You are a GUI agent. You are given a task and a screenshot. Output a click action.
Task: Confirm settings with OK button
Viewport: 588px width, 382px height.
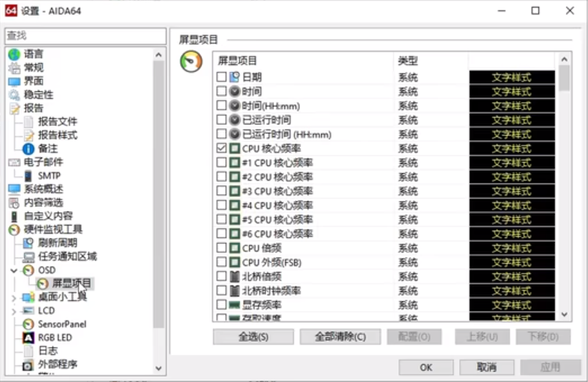(426, 367)
